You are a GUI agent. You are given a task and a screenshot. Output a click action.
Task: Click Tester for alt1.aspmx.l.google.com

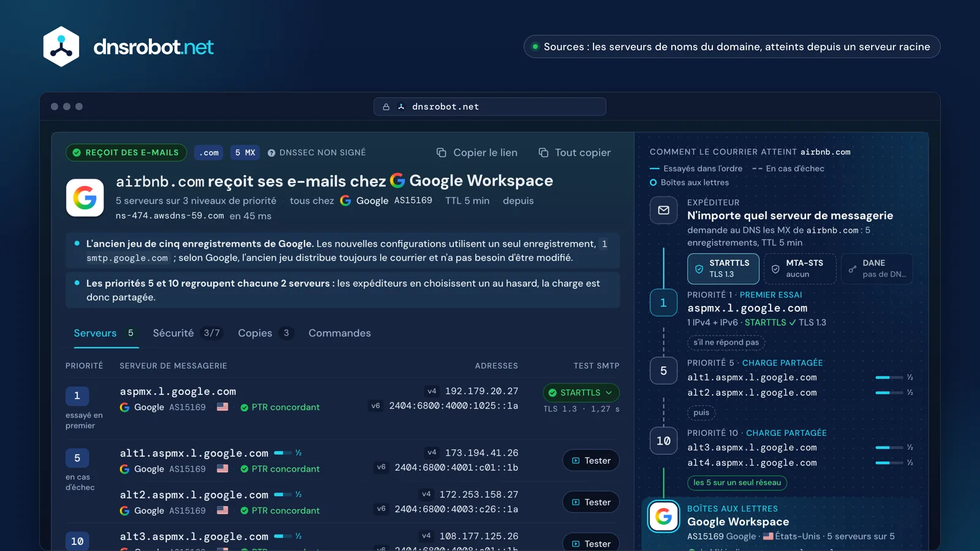point(591,460)
